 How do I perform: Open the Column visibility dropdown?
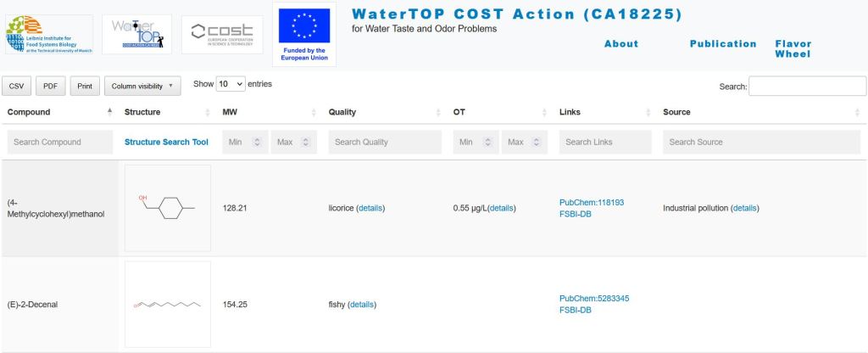(x=142, y=86)
